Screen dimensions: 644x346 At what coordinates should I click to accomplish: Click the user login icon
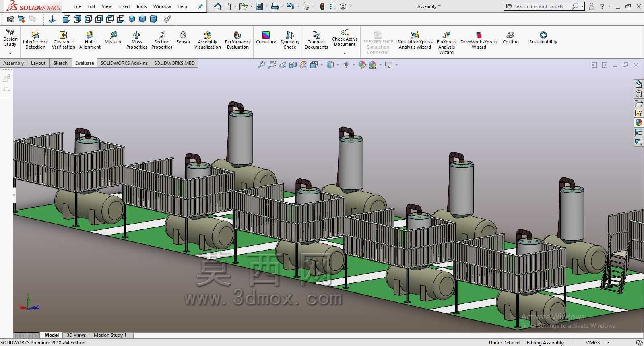tap(592, 6)
